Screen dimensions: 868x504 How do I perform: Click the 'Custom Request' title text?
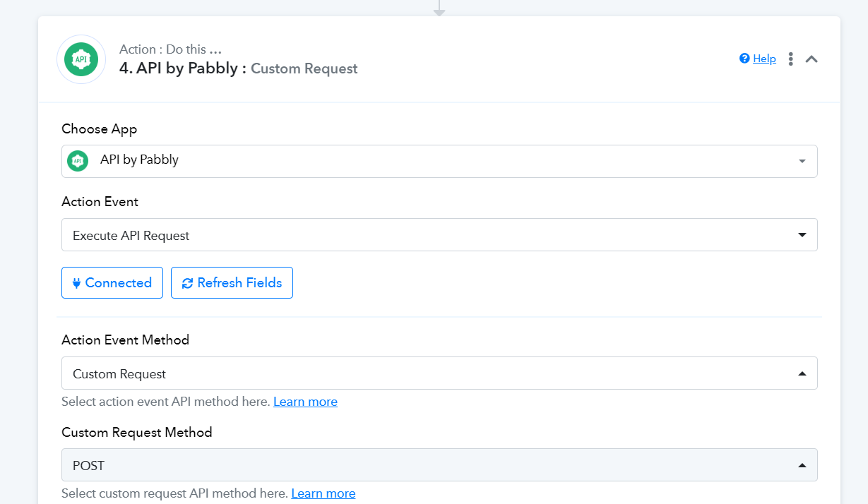click(x=304, y=68)
